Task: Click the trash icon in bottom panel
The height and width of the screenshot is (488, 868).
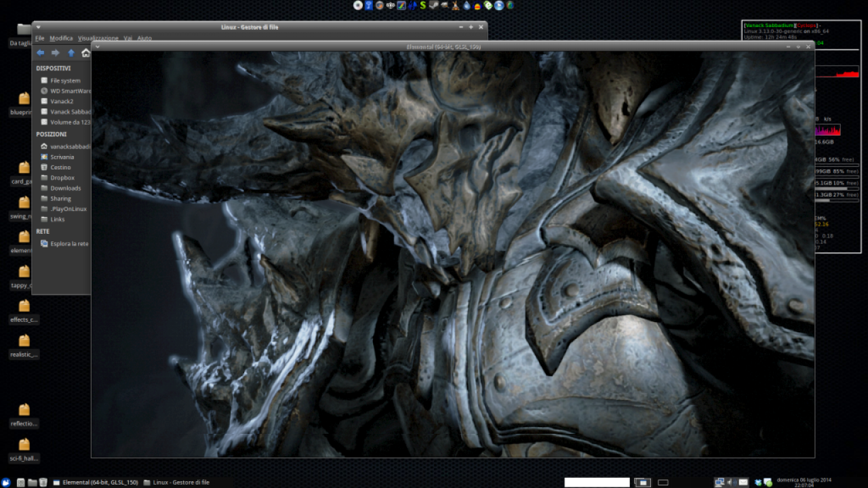Action: tap(43, 483)
